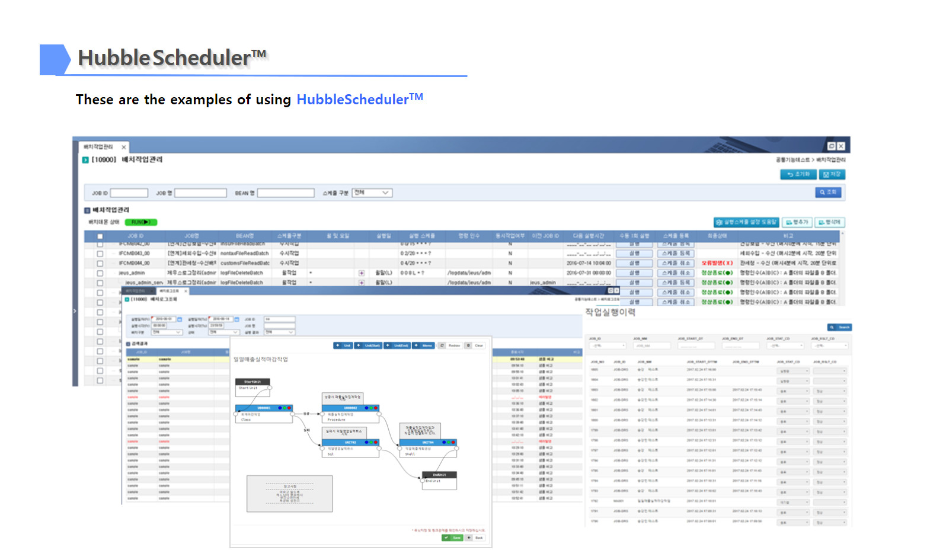Click the plus icon in the jeus_admin_serv row
946x560 pixels.
tap(361, 283)
